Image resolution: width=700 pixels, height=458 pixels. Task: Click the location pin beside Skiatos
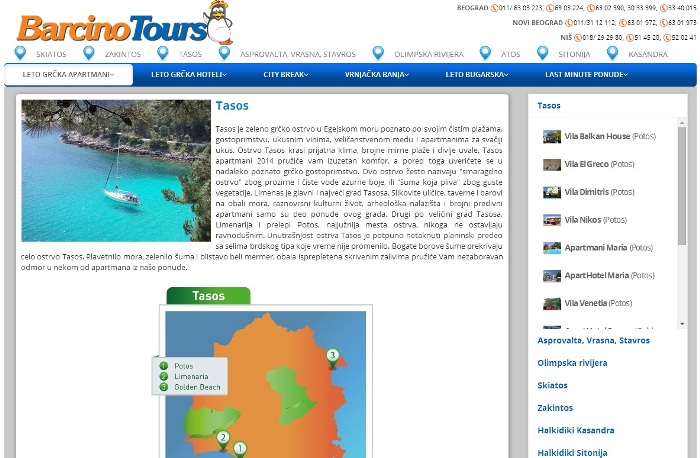20,53
